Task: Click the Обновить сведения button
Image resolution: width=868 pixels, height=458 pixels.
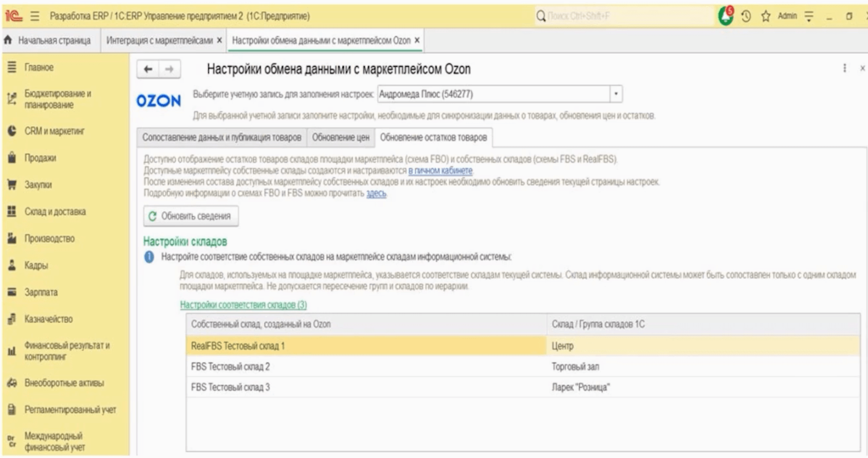Action: (x=191, y=216)
